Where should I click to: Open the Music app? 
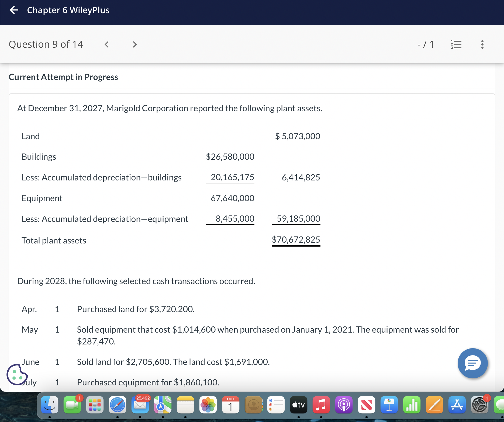[x=321, y=405]
